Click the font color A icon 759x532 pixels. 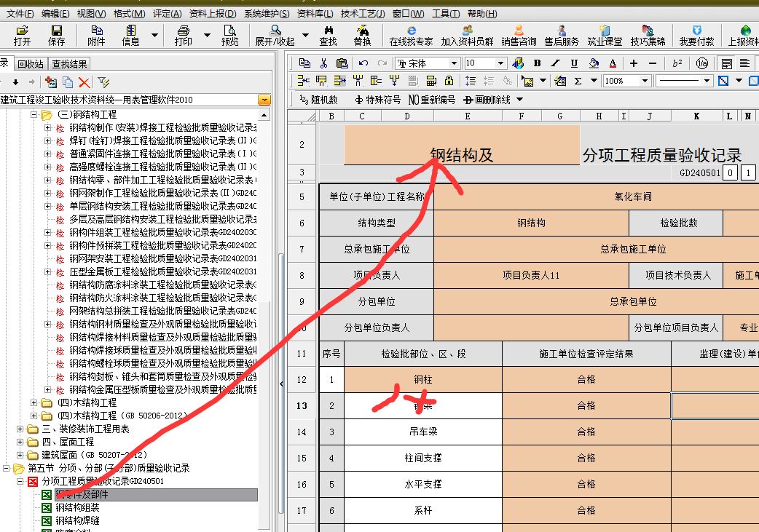pyautogui.click(x=613, y=63)
